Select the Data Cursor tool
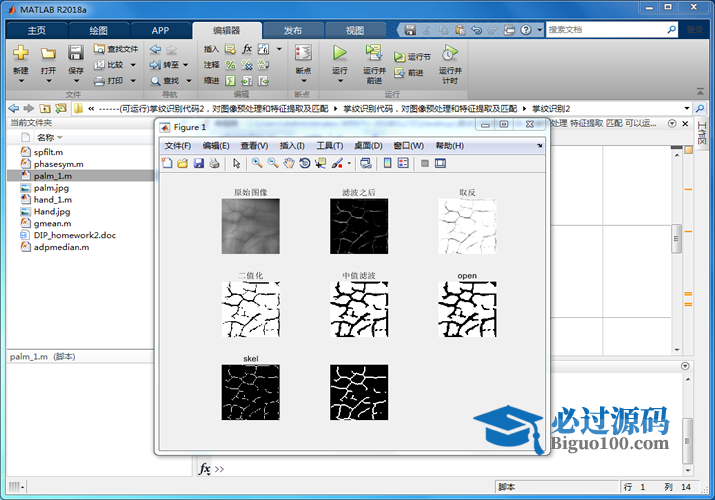The height and width of the screenshot is (500, 715). (321, 163)
